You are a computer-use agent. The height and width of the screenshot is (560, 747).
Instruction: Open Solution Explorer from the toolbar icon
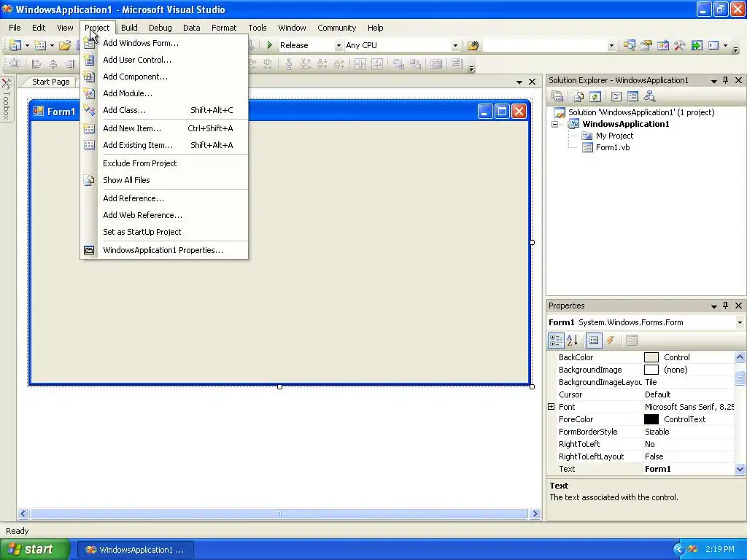tap(630, 45)
